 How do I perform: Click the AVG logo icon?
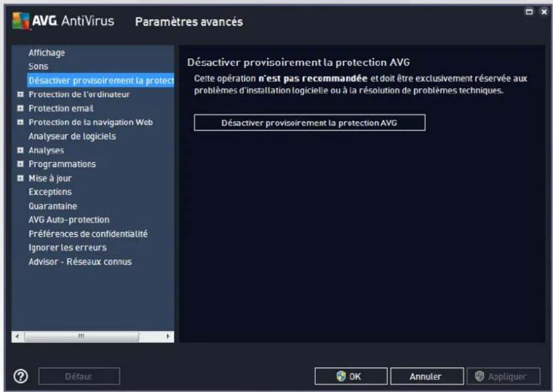tap(21, 20)
